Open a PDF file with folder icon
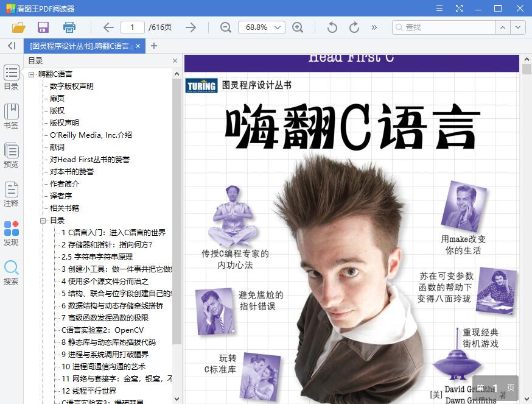The width and height of the screenshot is (532, 404). [19, 27]
